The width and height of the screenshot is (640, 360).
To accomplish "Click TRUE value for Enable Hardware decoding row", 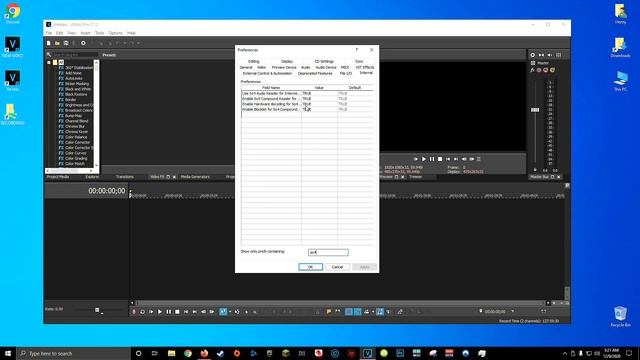I will pos(307,104).
